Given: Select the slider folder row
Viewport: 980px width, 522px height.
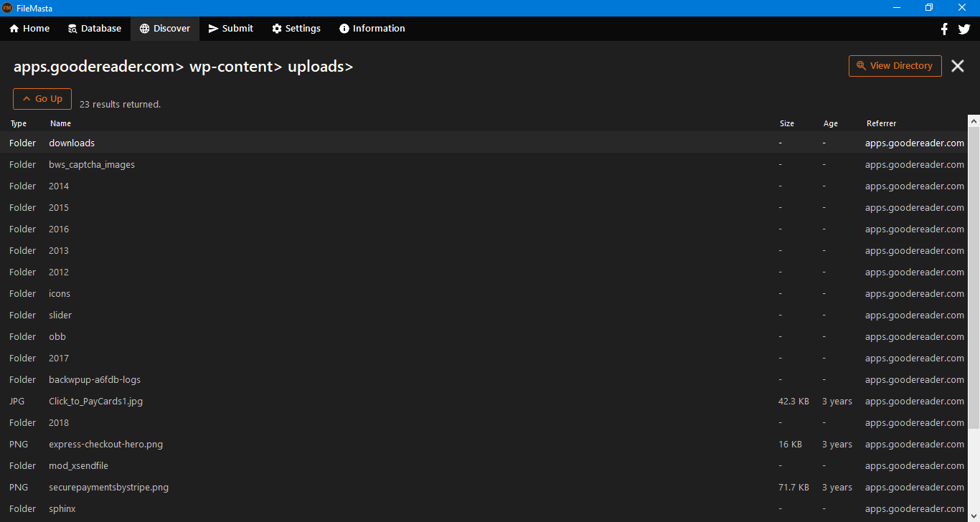Looking at the screenshot, I should pos(484,315).
